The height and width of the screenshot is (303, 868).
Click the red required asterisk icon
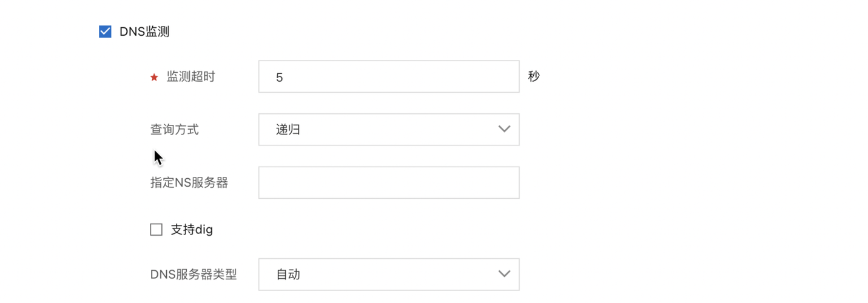coord(154,78)
